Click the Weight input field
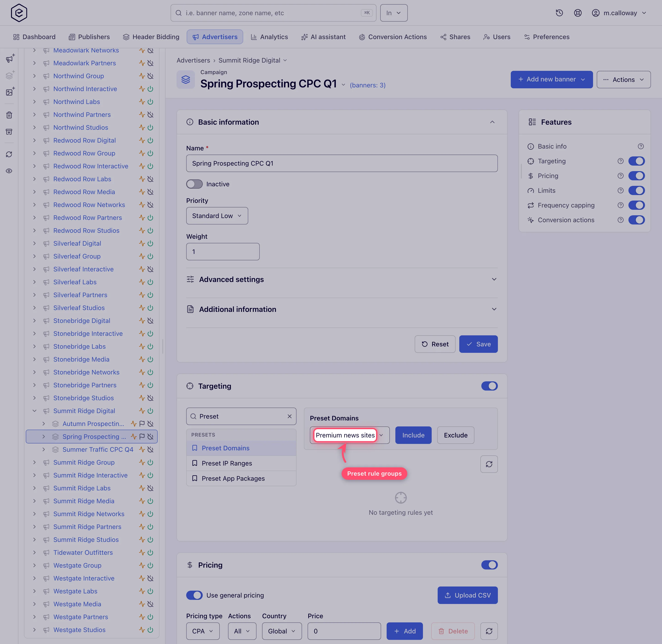This screenshot has height=644, width=662. (x=223, y=252)
